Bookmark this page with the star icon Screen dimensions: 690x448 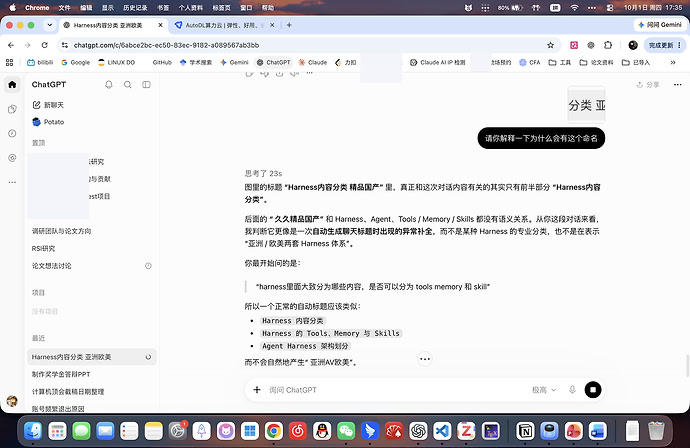[x=551, y=45]
